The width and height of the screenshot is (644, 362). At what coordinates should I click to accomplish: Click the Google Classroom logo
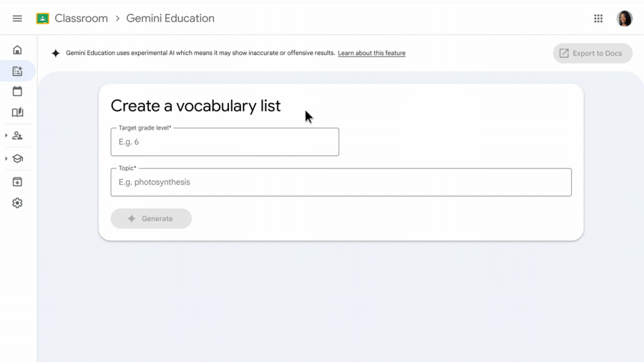tap(43, 19)
